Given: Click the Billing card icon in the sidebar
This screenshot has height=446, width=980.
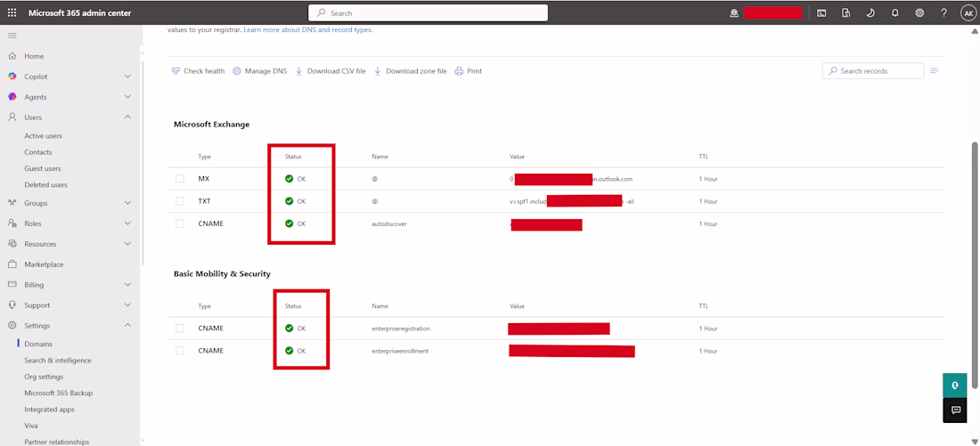Looking at the screenshot, I should (12, 285).
